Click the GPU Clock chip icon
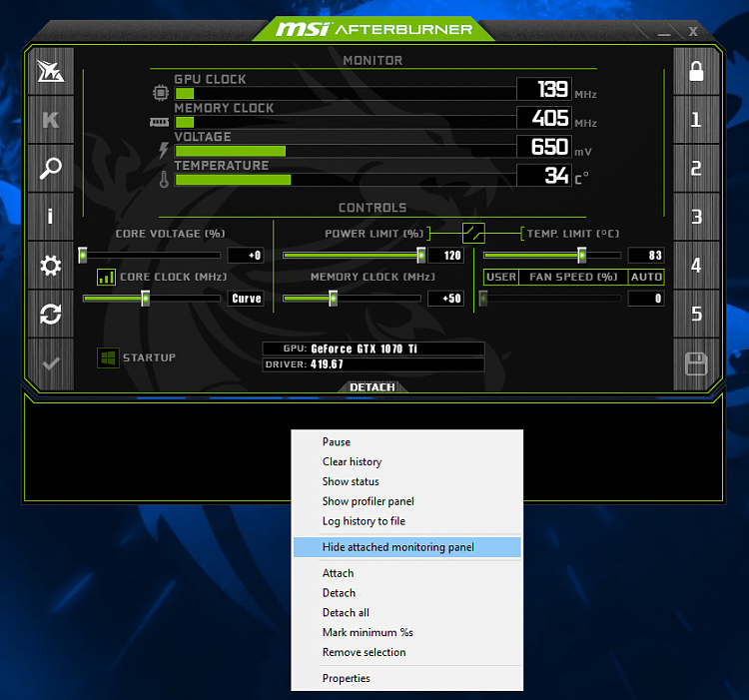The image size is (749, 700). click(x=161, y=92)
